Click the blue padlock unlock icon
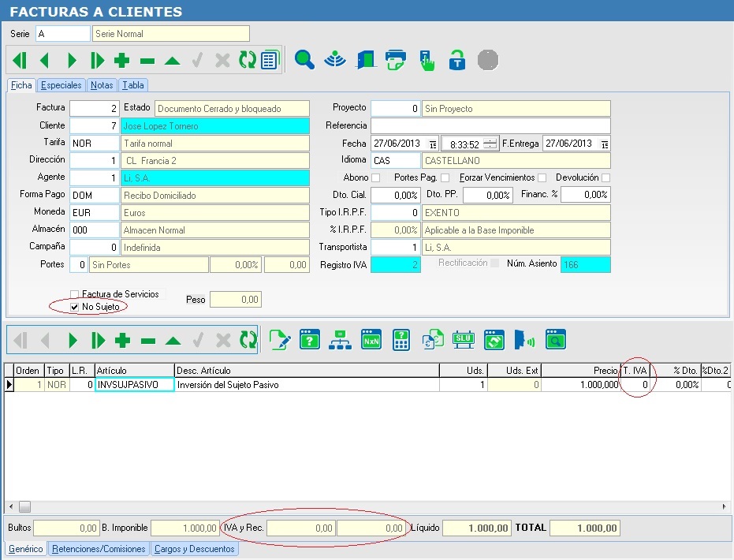This screenshot has width=734, height=560. point(457,60)
